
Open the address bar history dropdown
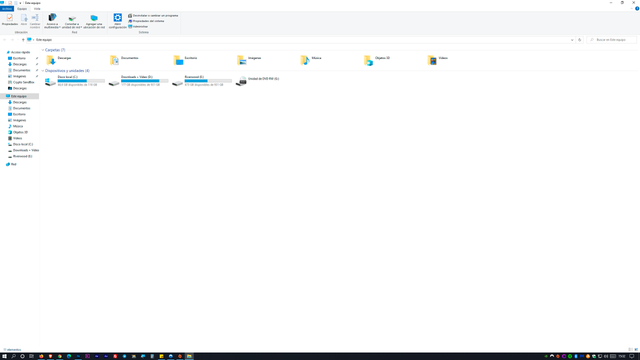point(572,40)
